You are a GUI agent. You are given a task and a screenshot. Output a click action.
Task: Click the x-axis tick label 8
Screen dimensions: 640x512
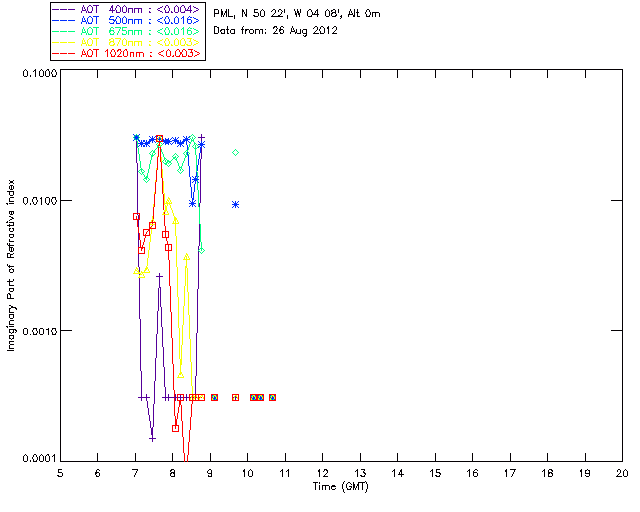point(173,473)
